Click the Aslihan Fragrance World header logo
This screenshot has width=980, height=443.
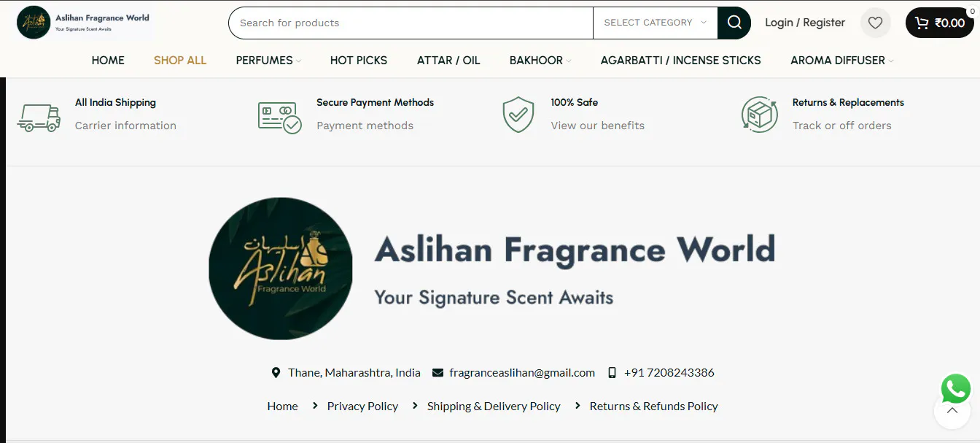[x=83, y=23]
